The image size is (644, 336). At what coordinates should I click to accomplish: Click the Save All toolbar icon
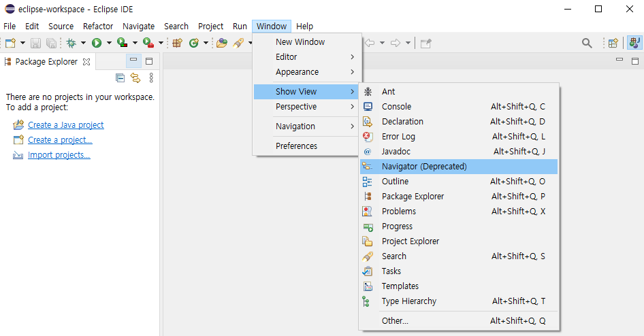pos(51,43)
